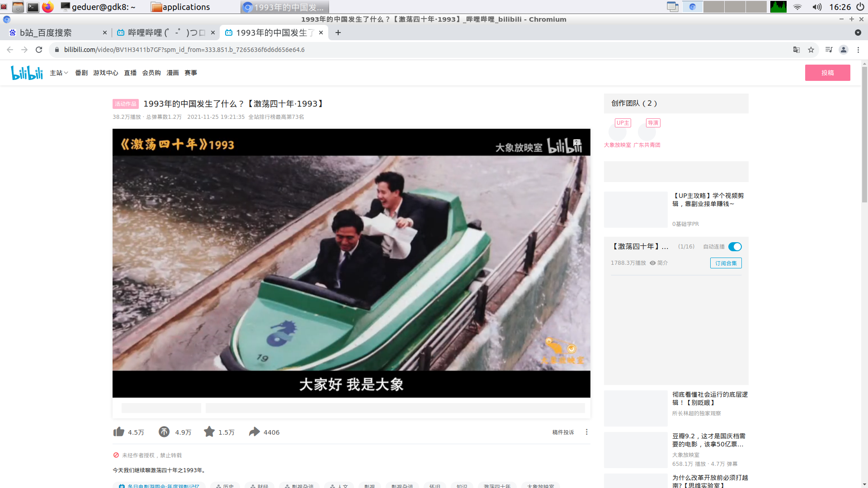Go forward using browser forward arrow
This screenshot has width=868, height=488.
tap(24, 50)
